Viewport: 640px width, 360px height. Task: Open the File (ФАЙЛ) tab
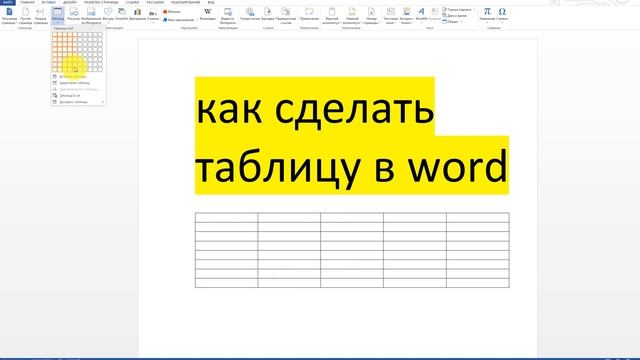tap(7, 2)
